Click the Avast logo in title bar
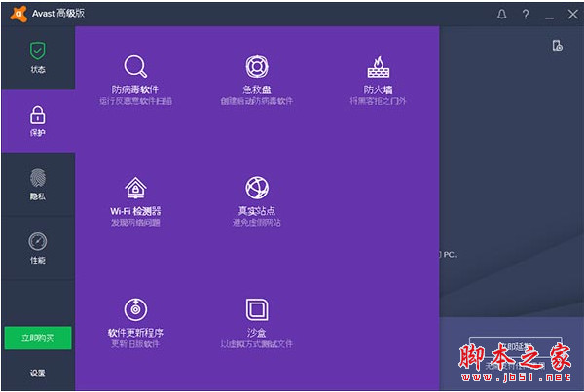Screen dimensions: 584x392 pos(19,14)
